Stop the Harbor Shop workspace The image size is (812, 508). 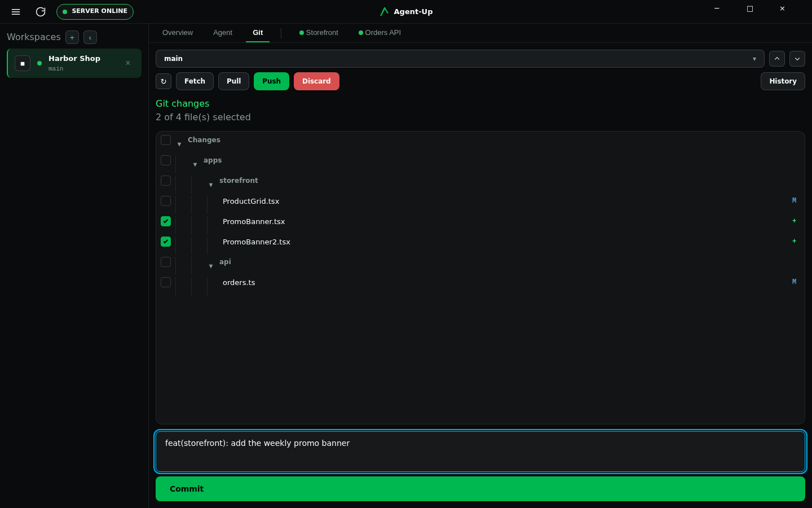click(x=23, y=63)
